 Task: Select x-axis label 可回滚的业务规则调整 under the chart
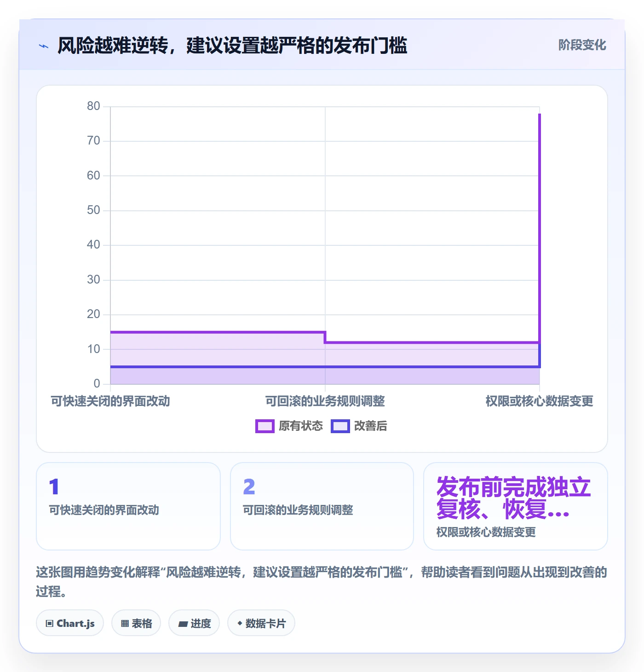point(325,401)
